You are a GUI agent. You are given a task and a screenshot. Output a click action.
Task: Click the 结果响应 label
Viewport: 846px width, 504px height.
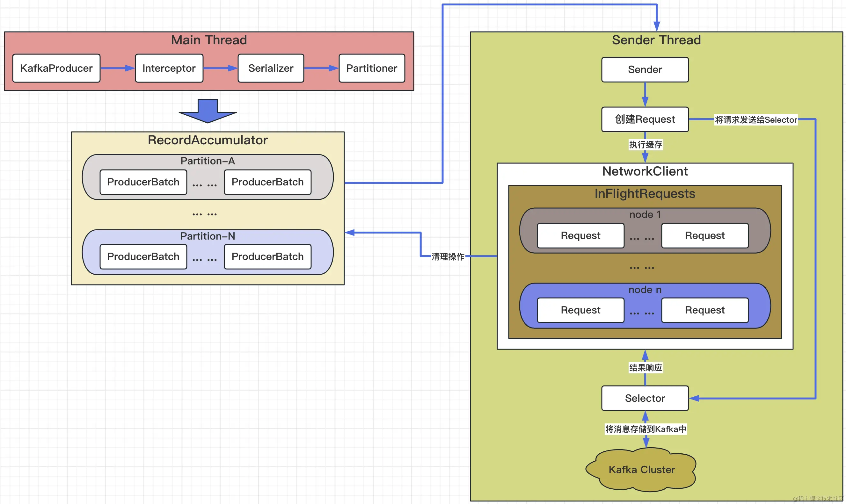[x=645, y=368]
